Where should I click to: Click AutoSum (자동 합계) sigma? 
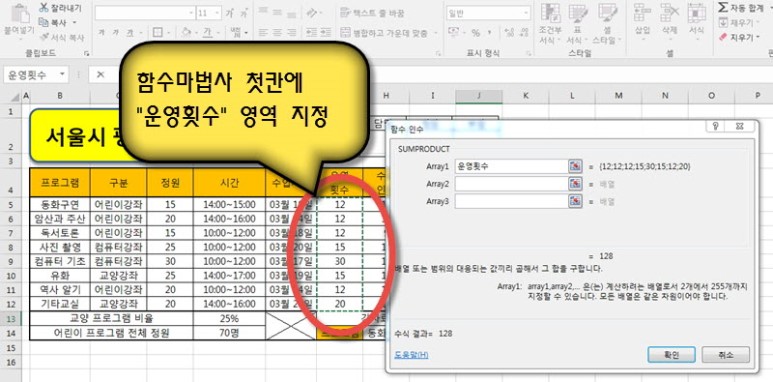point(741,7)
